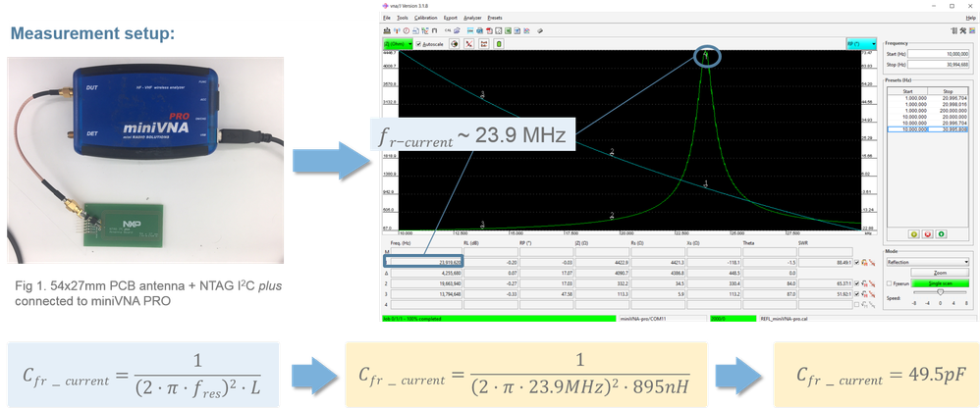
Task: Click the miniVNA-pro/COM11 status entry
Action: pos(662,318)
